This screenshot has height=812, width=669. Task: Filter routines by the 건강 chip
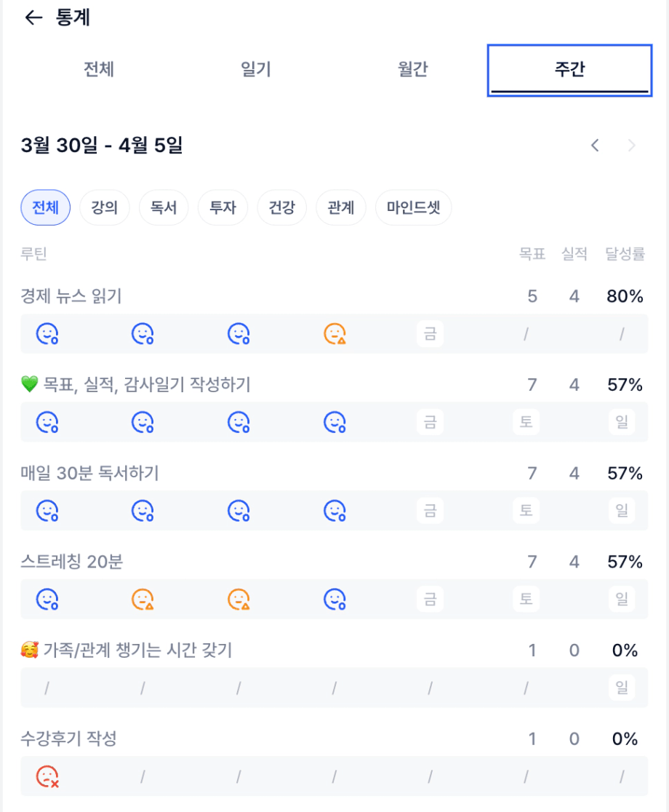281,208
